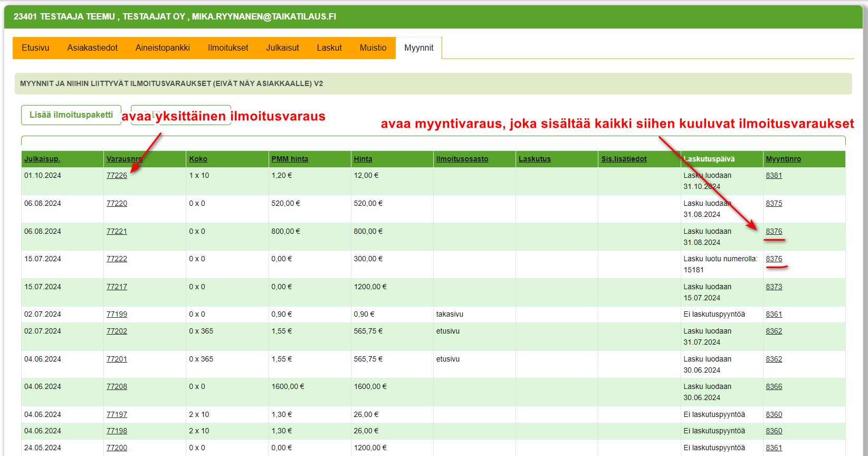Click the Lisää ilmoituspaketti button

click(x=71, y=115)
